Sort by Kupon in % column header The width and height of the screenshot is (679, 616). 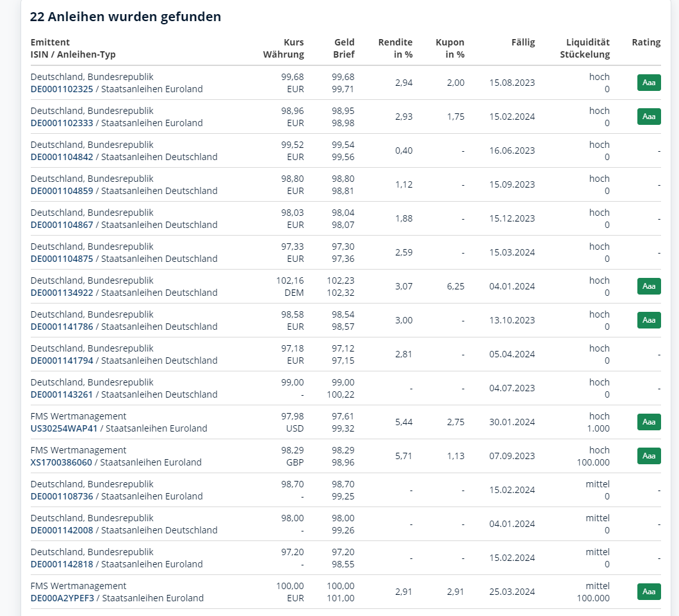(450, 48)
